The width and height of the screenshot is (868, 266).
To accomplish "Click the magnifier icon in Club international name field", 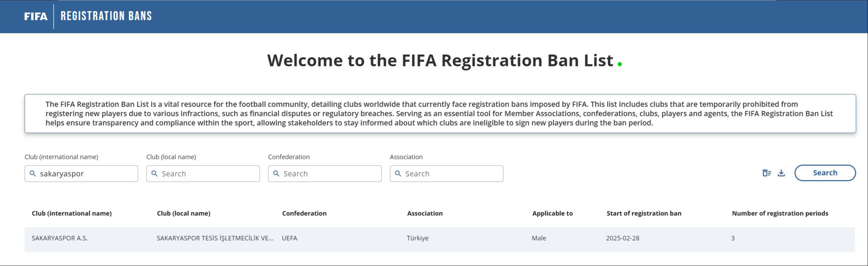I will tap(33, 173).
